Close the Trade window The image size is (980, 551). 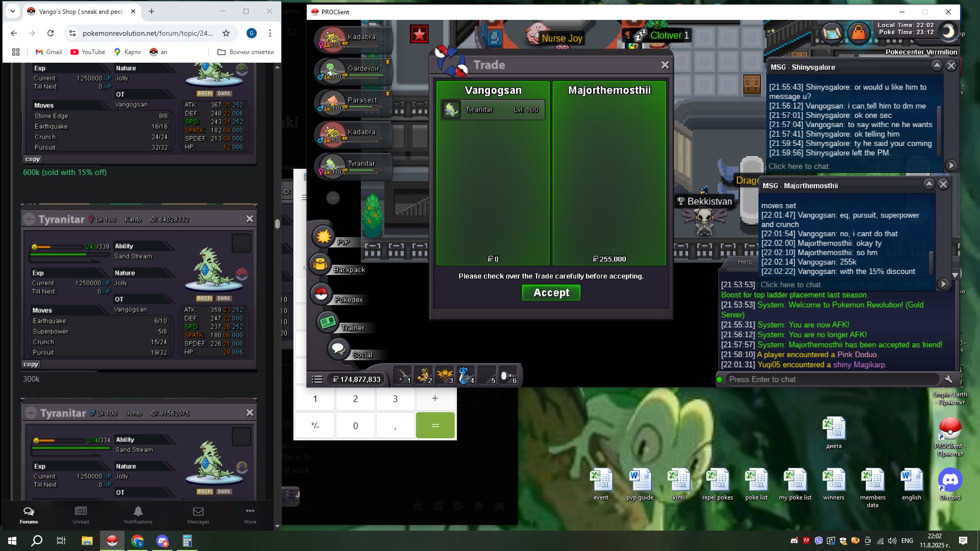(665, 65)
